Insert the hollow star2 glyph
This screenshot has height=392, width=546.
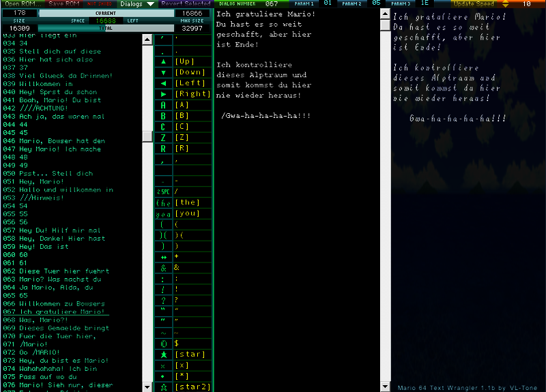tap(163, 387)
